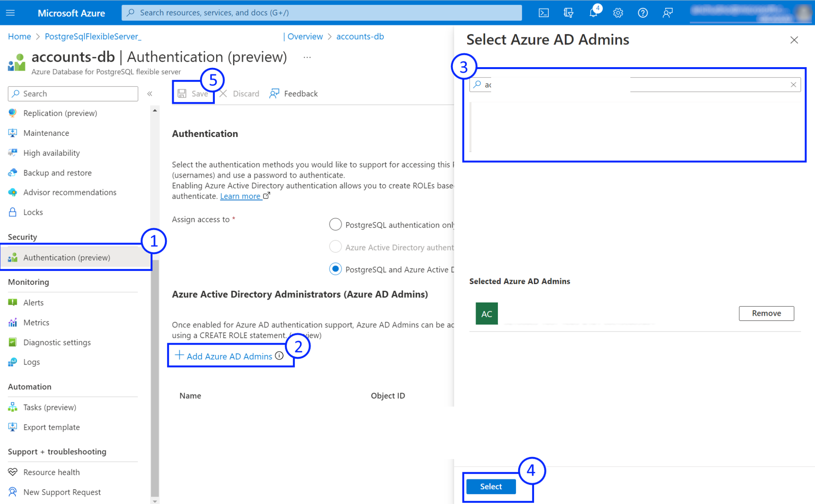Viewport: 815px width, 504px height.
Task: Enable PostgreSQL and Azure Active Directory option
Action: (337, 269)
